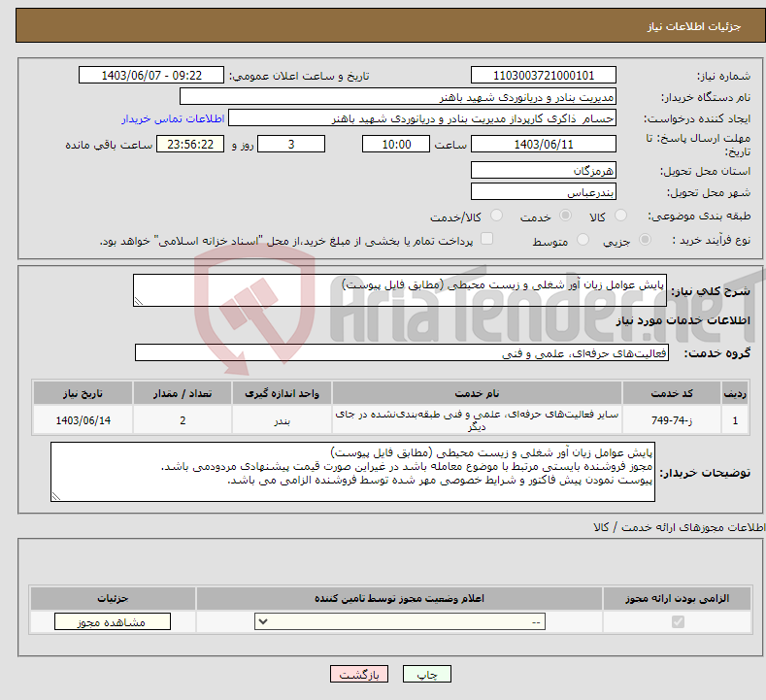This screenshot has width=766, height=700.
Task: Open the اعلام وضعیت مجوز dropdown
Action: 400,621
